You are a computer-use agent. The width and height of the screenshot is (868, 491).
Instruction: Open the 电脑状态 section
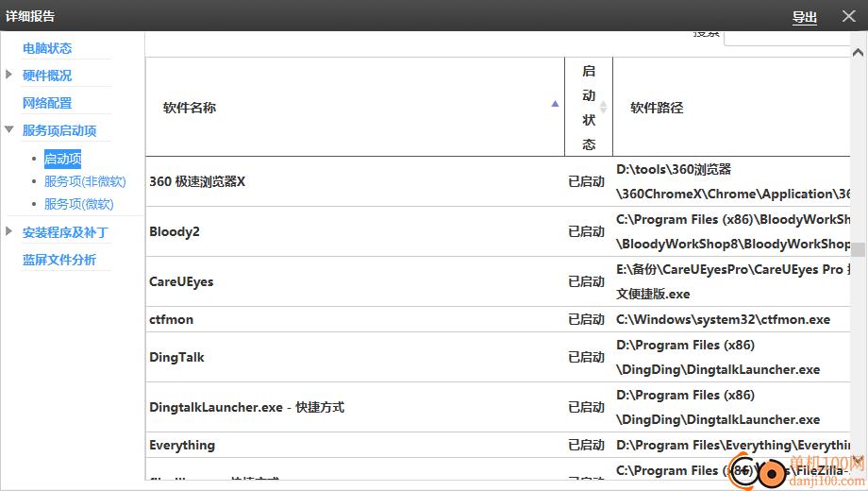coord(47,48)
